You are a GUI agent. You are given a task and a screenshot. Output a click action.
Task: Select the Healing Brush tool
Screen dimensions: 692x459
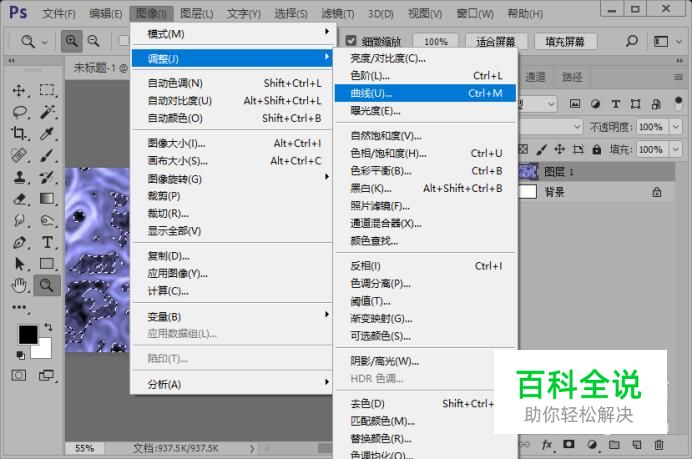pos(19,155)
